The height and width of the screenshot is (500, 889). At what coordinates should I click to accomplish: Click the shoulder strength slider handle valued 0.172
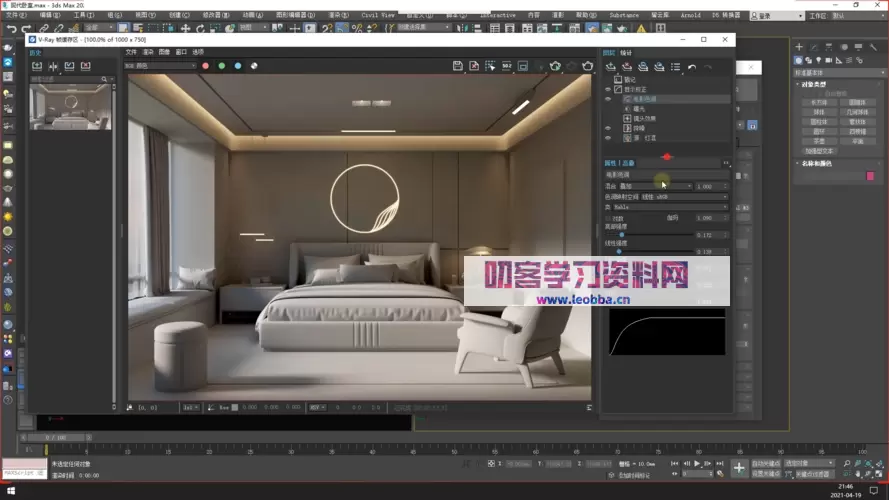[621, 235]
